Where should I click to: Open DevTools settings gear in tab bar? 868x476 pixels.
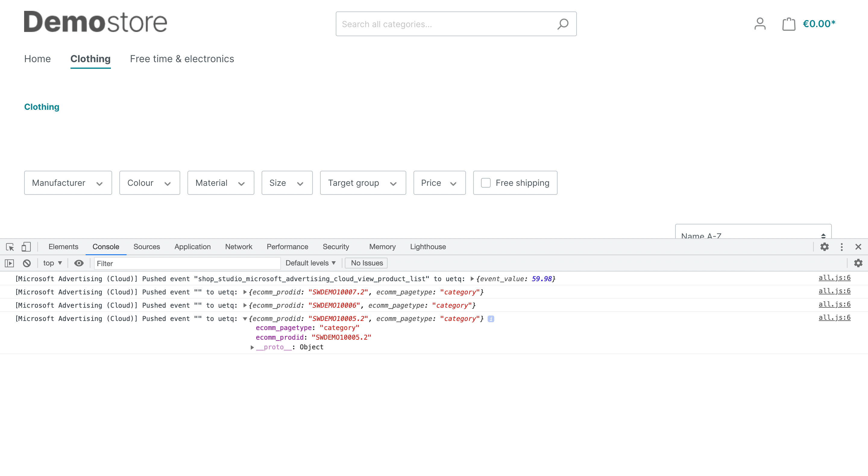point(824,247)
